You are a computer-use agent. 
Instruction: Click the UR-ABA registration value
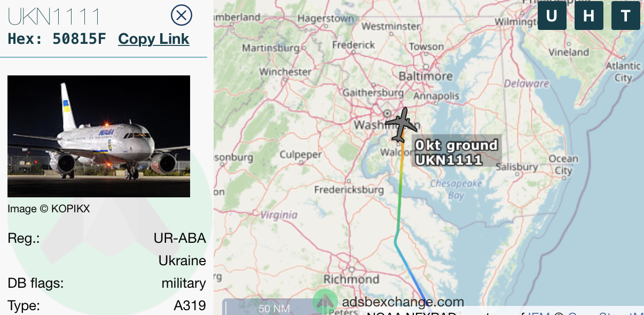click(x=180, y=239)
